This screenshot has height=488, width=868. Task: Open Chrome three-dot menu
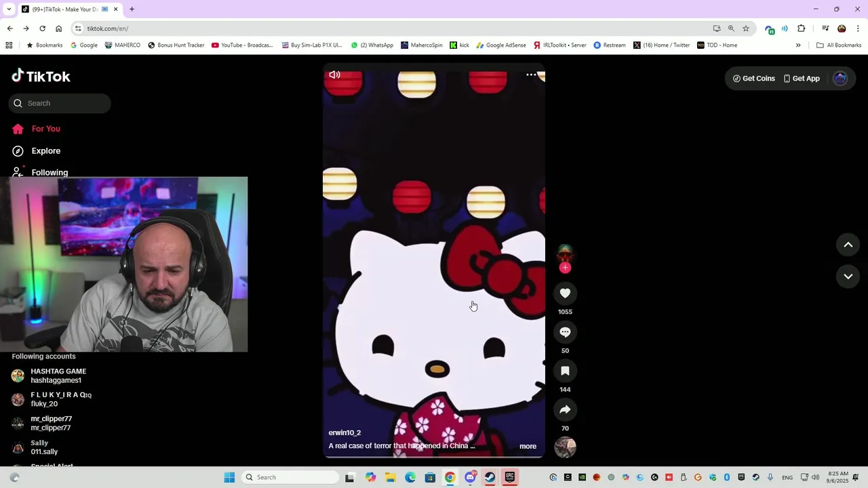tap(858, 28)
